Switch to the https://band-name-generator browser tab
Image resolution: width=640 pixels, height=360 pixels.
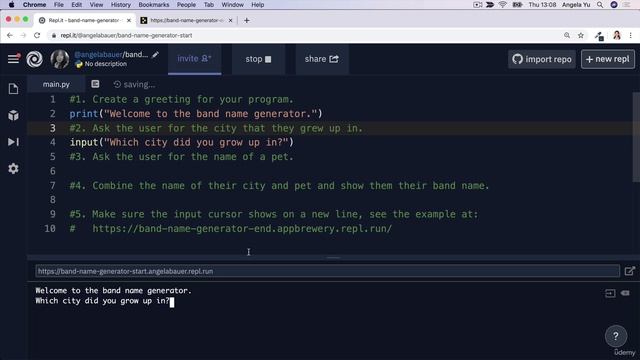point(186,20)
